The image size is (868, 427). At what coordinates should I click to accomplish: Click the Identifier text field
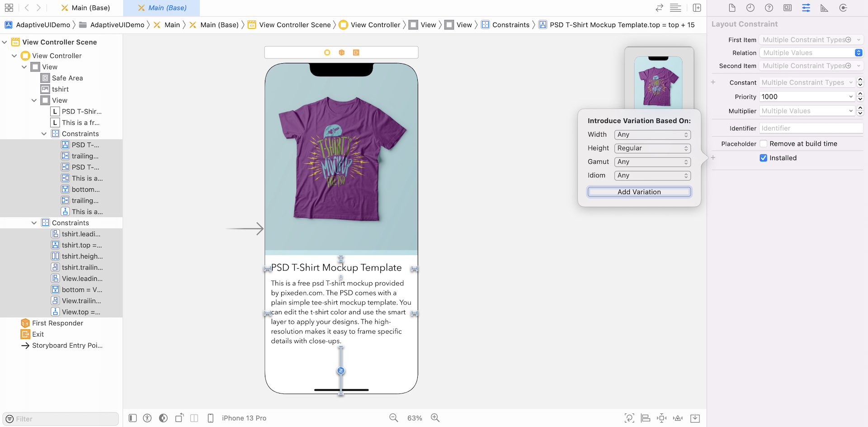pyautogui.click(x=811, y=128)
